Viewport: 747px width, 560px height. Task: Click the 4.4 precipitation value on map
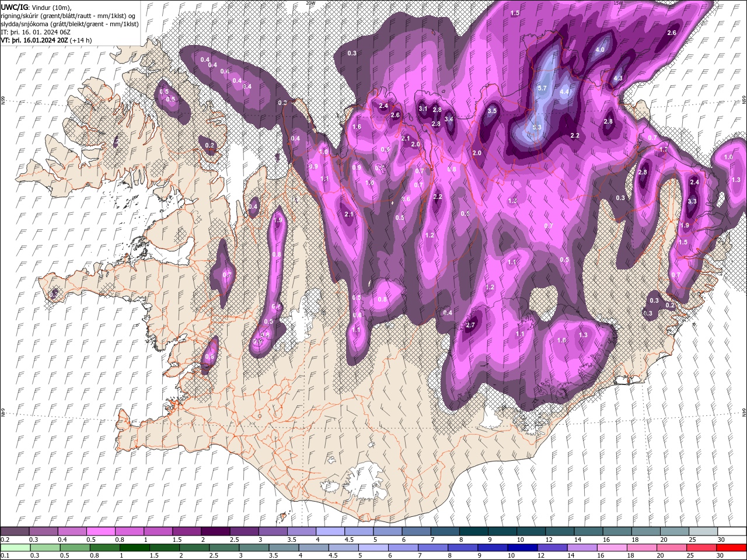click(x=564, y=92)
